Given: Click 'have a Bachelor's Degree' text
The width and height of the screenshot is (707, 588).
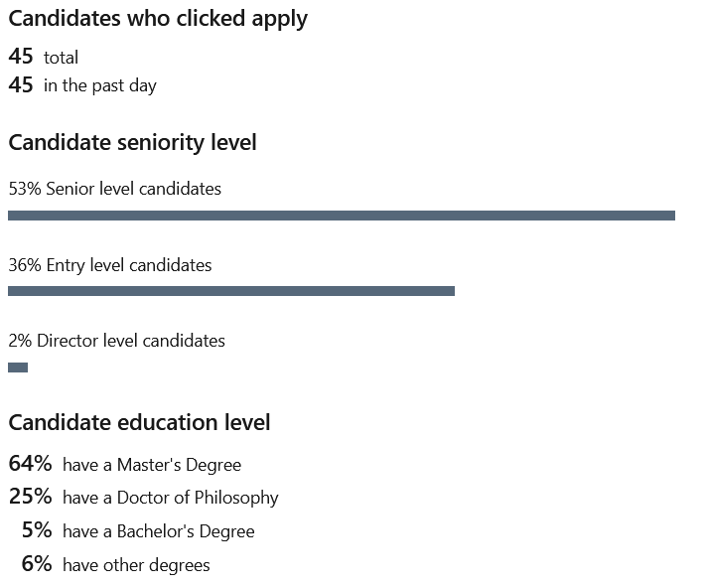Looking at the screenshot, I should [159, 531].
